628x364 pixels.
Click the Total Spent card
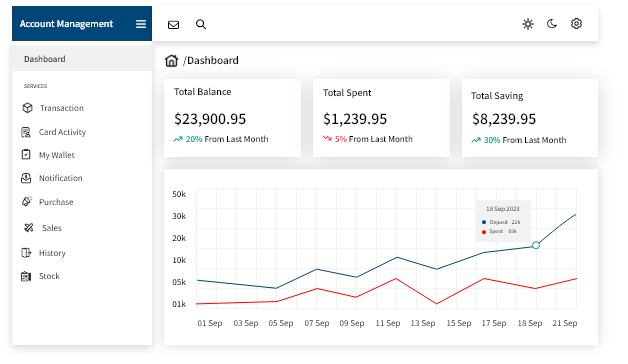[381, 118]
